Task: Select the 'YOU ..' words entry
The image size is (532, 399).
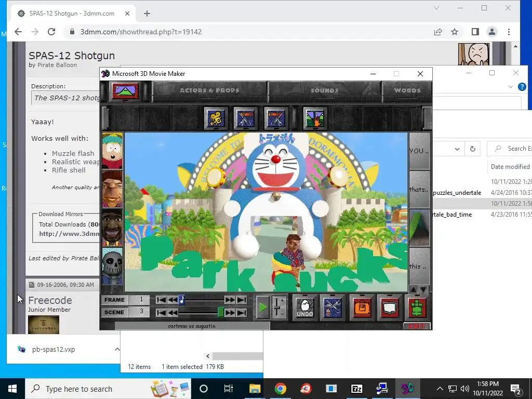Action: pyautogui.click(x=419, y=151)
